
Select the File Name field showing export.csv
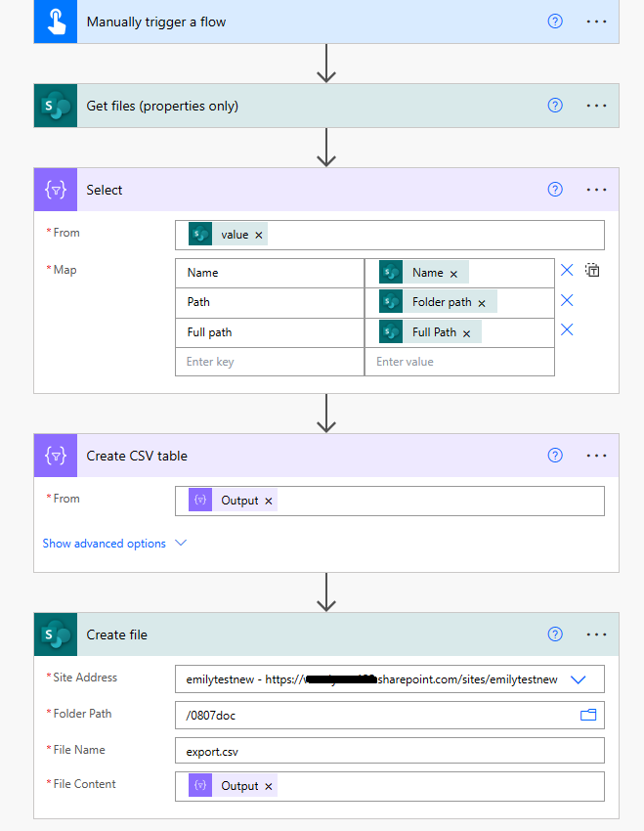[x=390, y=750]
